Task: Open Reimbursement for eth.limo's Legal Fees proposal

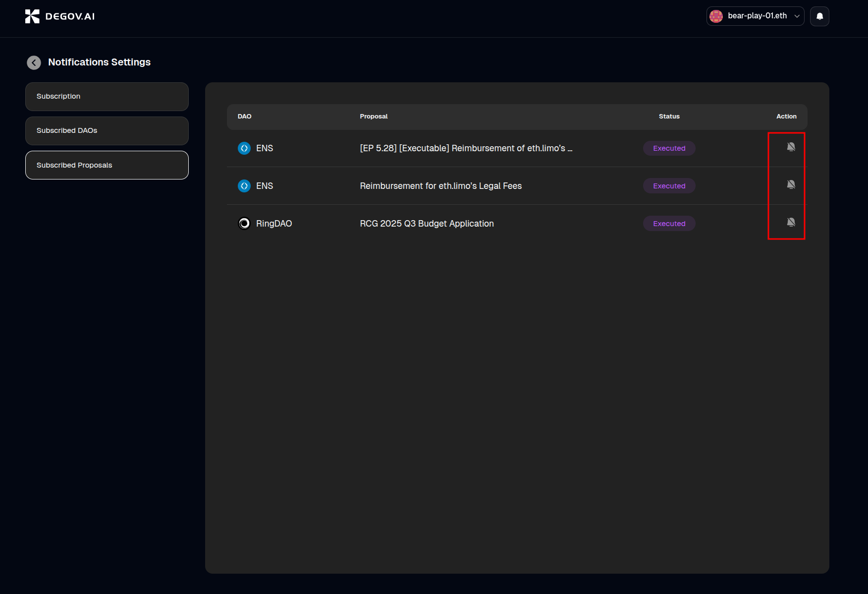Action: 440,186
